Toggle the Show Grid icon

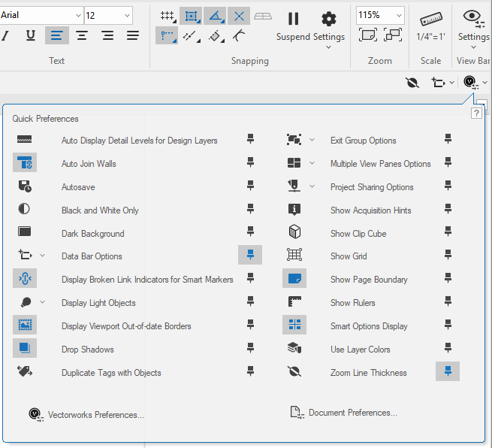tap(294, 255)
